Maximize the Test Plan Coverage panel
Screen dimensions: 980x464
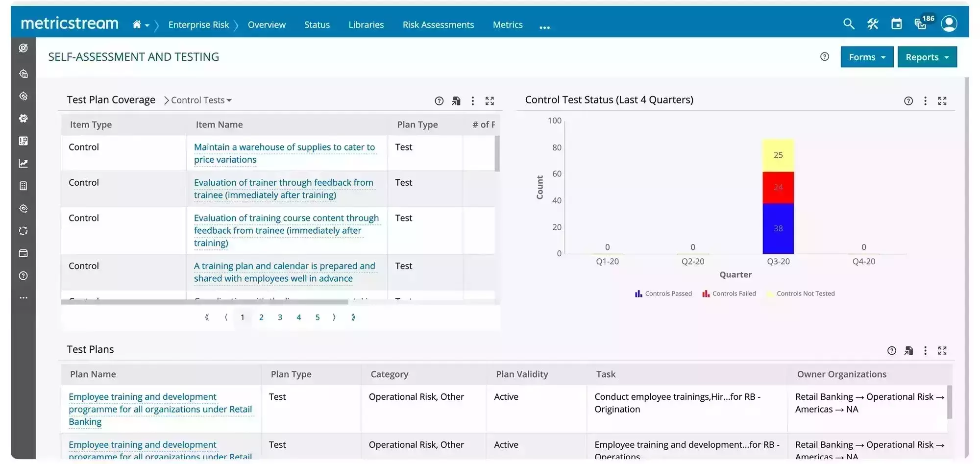490,101
